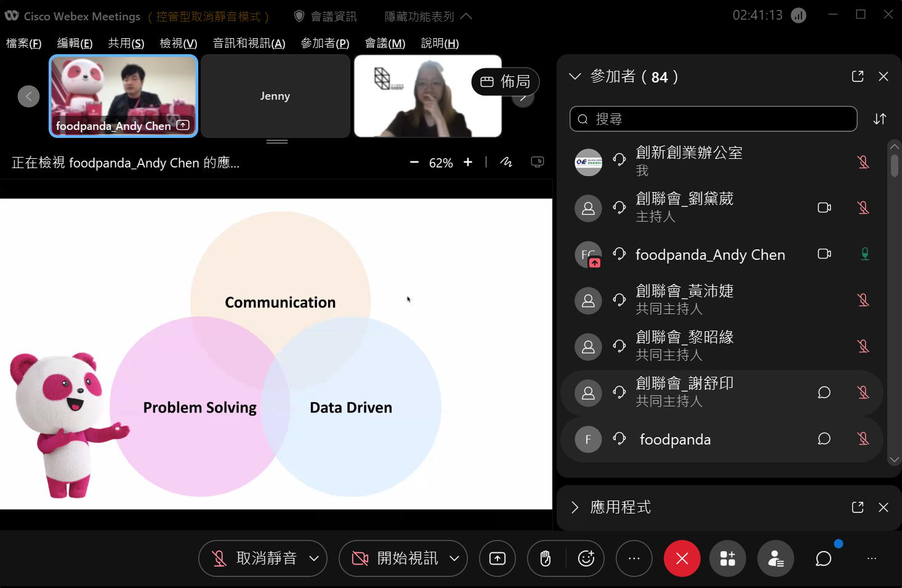The height and width of the screenshot is (588, 902).
Task: Open the 編輯(E) menu
Action: (x=75, y=43)
